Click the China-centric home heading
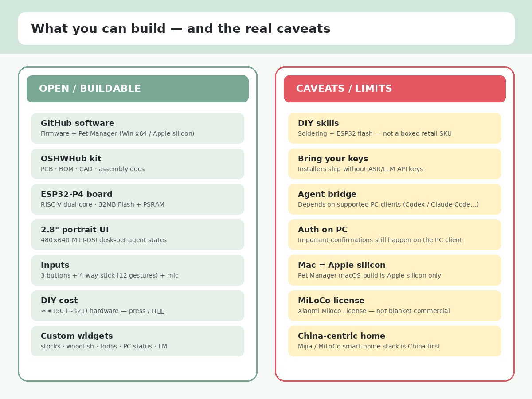The height and width of the screenshot is (399, 532). (x=341, y=336)
